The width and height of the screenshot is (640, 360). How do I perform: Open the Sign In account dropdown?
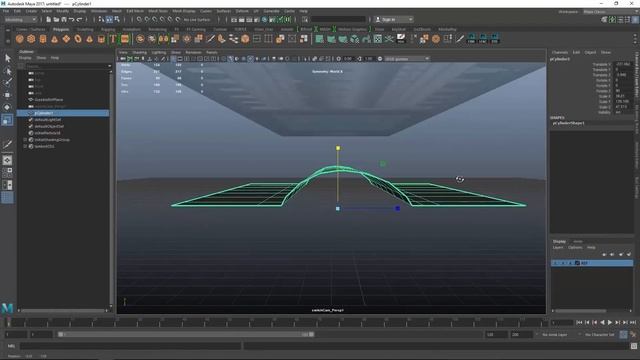tap(394, 19)
